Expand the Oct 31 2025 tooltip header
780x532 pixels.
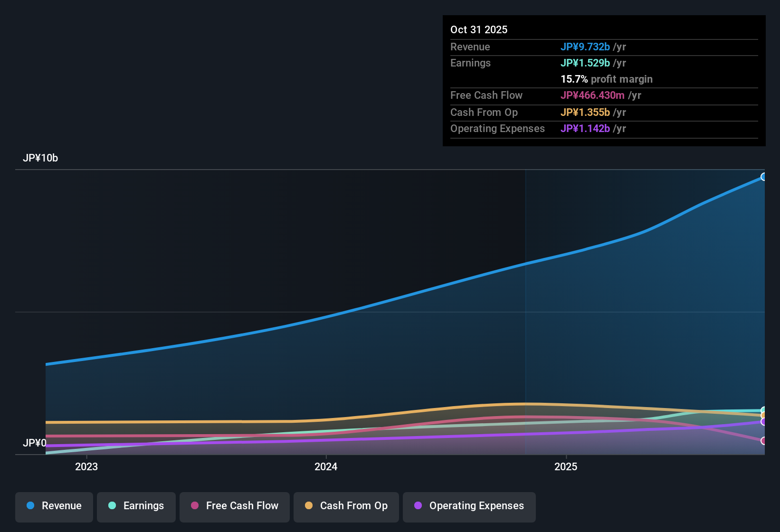pos(479,29)
